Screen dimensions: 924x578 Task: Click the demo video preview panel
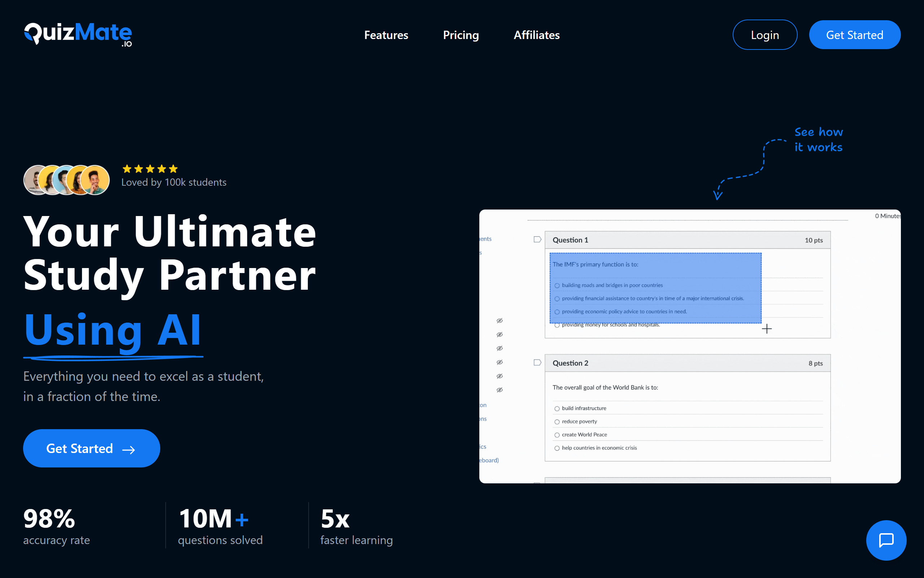coord(689,346)
